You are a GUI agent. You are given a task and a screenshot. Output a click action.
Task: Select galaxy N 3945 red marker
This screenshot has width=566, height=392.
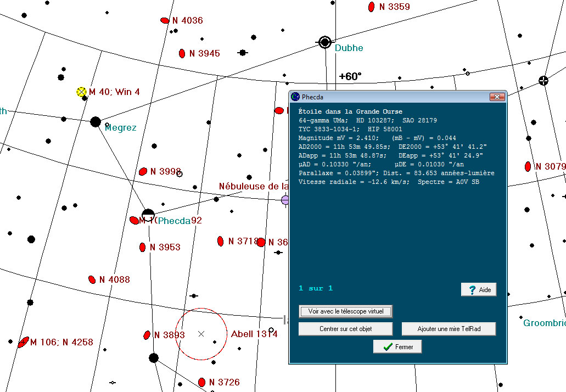pyautogui.click(x=182, y=53)
